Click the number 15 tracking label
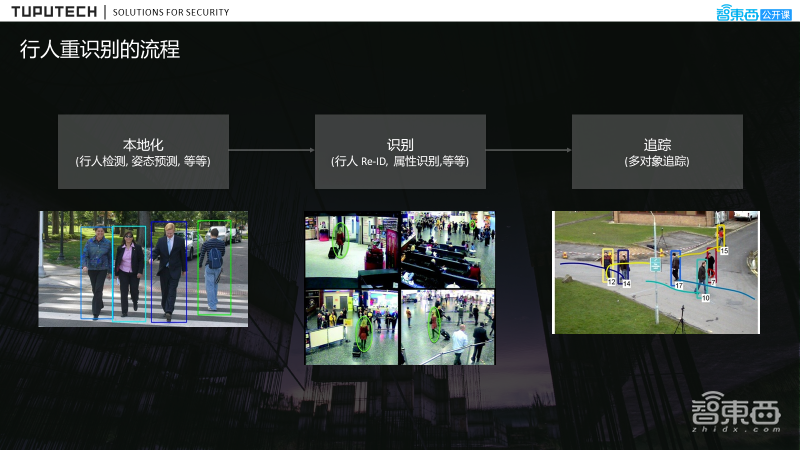This screenshot has width=800, height=450. click(x=724, y=250)
